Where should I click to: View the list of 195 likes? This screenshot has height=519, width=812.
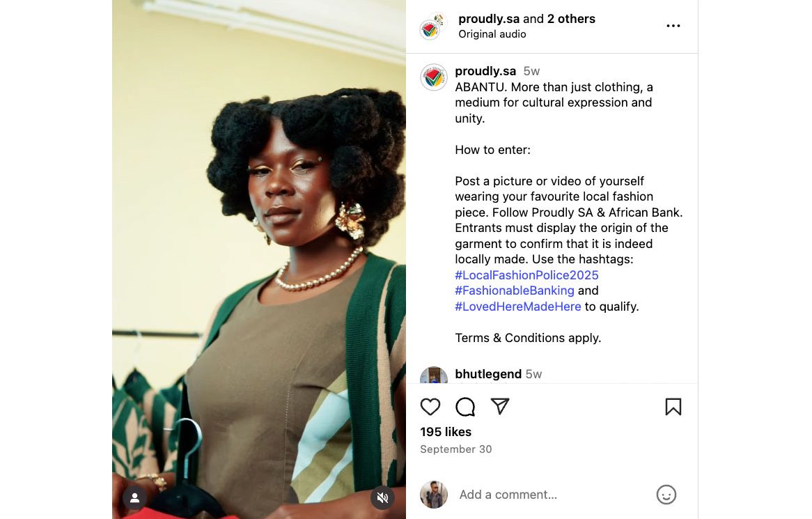click(x=446, y=432)
